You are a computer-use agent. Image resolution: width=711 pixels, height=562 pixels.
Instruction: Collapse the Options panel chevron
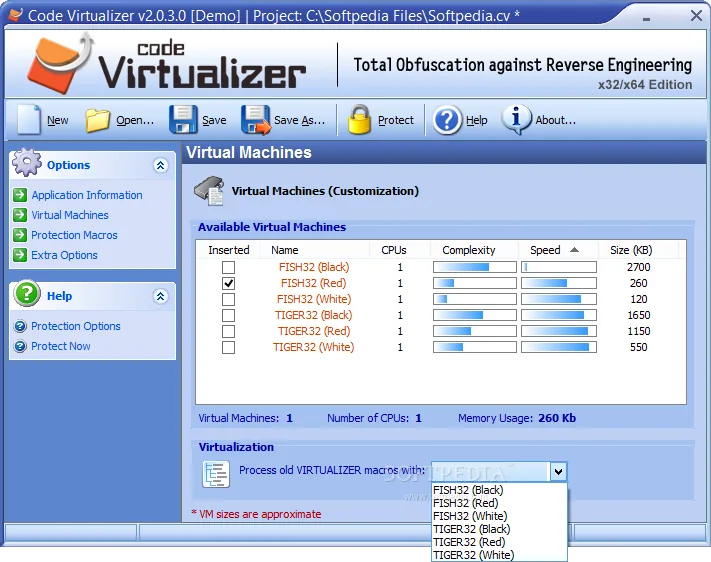(x=161, y=165)
